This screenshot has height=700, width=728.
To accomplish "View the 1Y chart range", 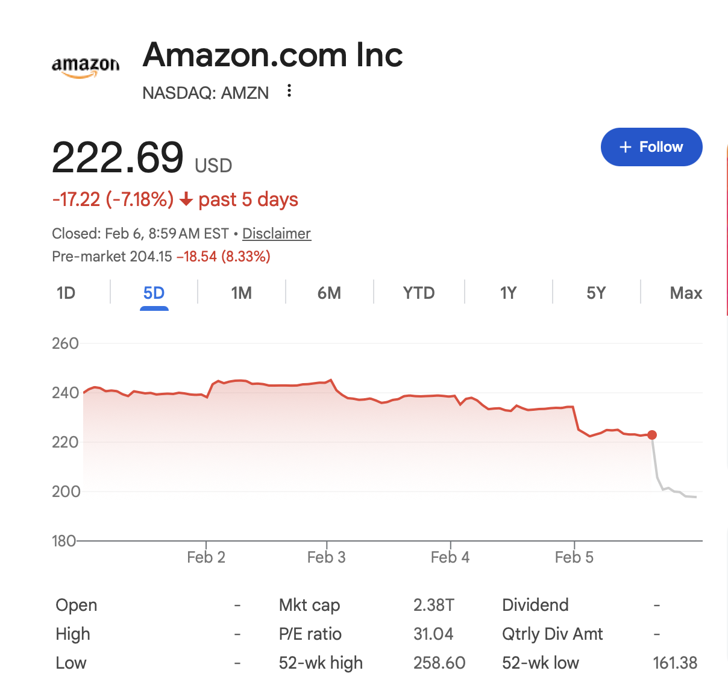I will 508,293.
